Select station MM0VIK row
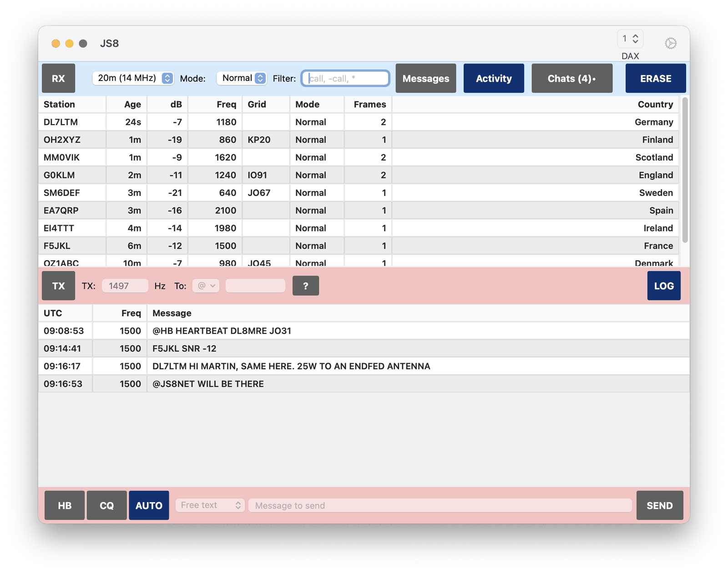 click(x=359, y=157)
